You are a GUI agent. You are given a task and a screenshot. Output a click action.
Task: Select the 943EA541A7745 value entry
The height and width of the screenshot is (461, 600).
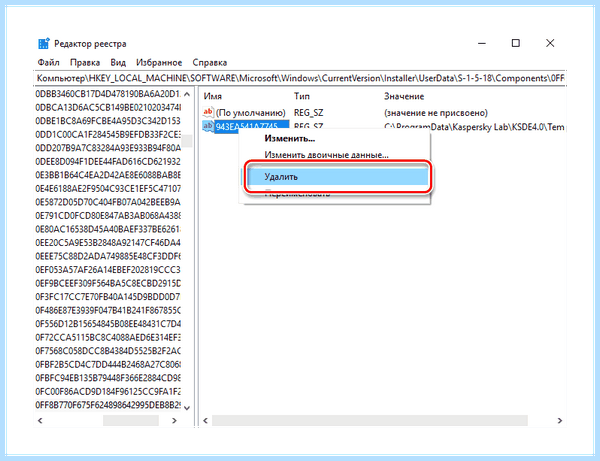tap(251, 126)
